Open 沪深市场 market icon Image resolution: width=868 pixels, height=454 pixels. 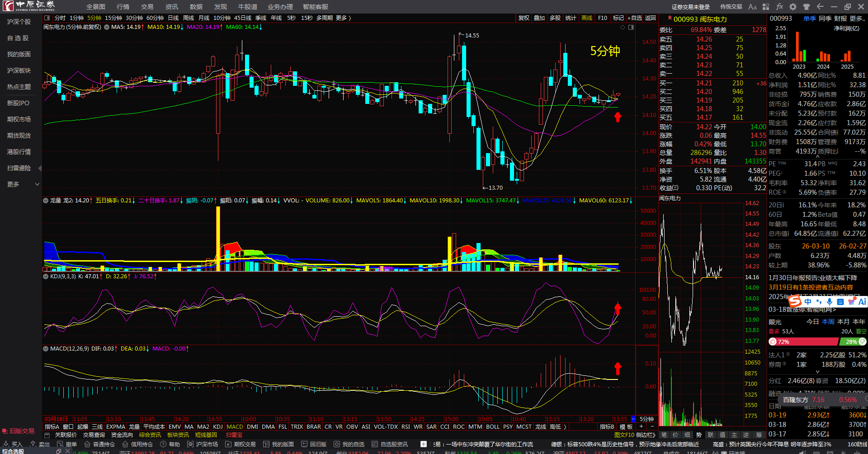pos(190,444)
